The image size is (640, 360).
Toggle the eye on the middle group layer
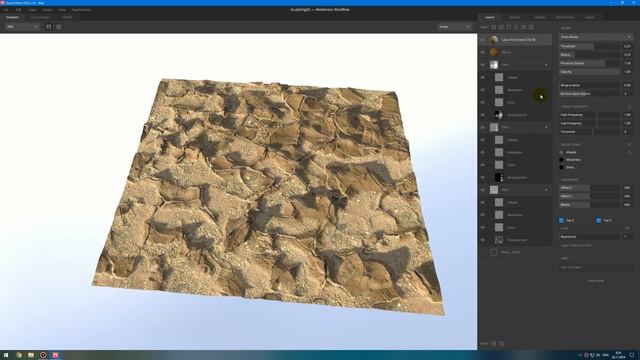482,127
